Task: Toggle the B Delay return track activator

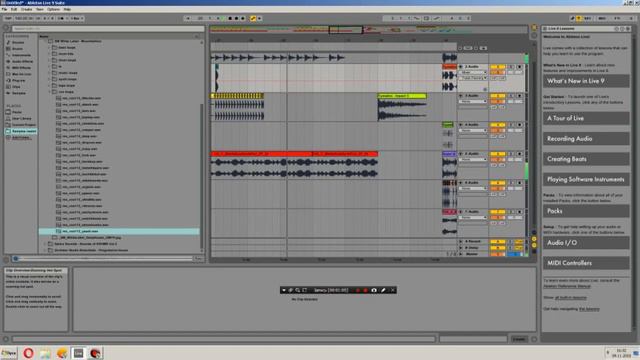Action: (x=498, y=248)
